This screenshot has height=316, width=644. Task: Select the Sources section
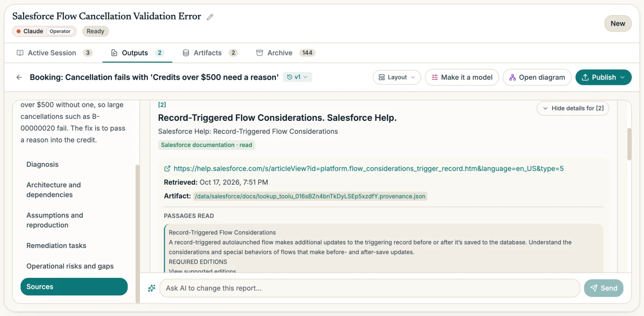tap(74, 287)
